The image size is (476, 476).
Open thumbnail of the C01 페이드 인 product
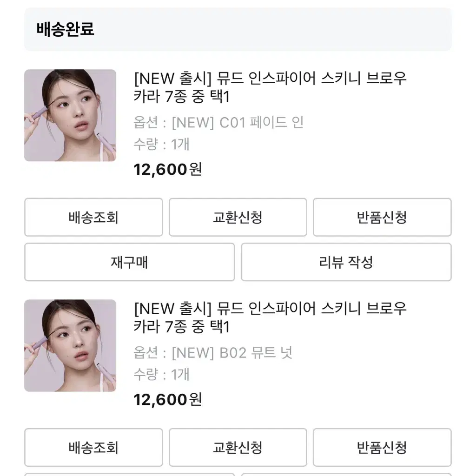point(70,115)
